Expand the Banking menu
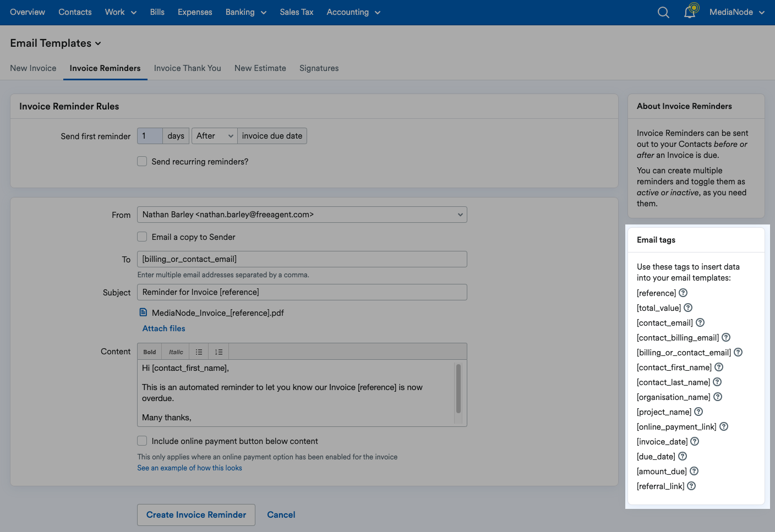 click(x=245, y=12)
